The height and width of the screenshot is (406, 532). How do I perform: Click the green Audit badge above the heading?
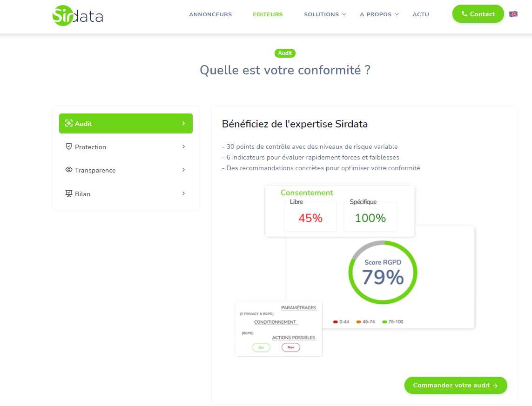[285, 53]
